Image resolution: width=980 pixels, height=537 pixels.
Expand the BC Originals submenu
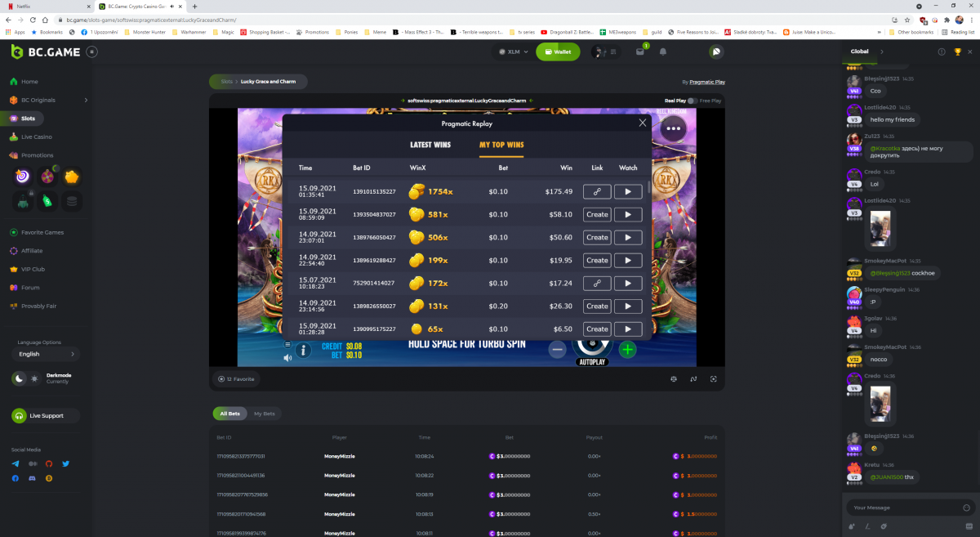pos(85,100)
